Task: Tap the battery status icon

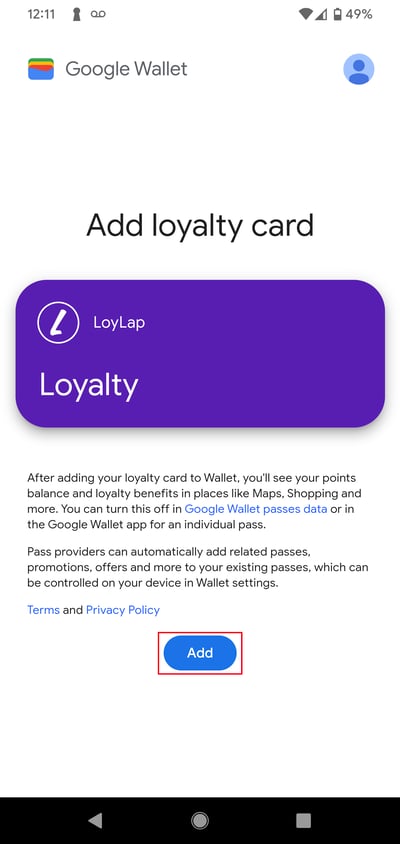Action: click(338, 15)
